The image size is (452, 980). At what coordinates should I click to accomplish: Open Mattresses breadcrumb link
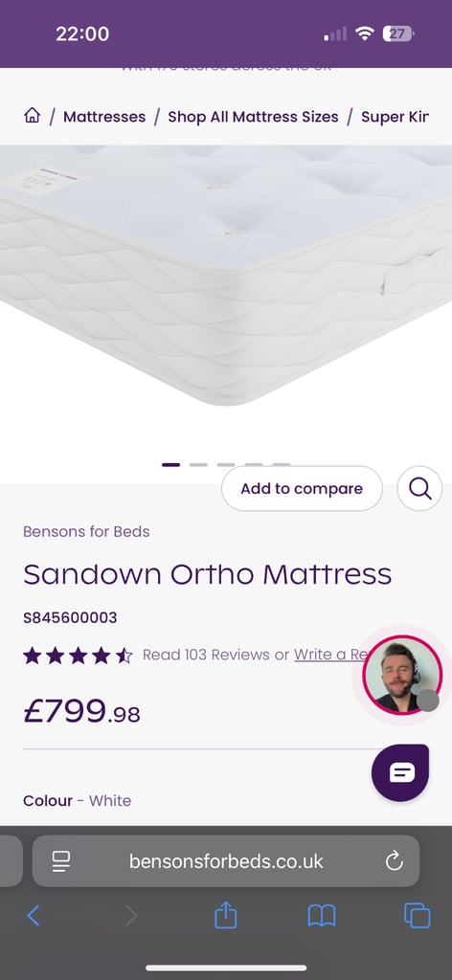[x=104, y=117]
